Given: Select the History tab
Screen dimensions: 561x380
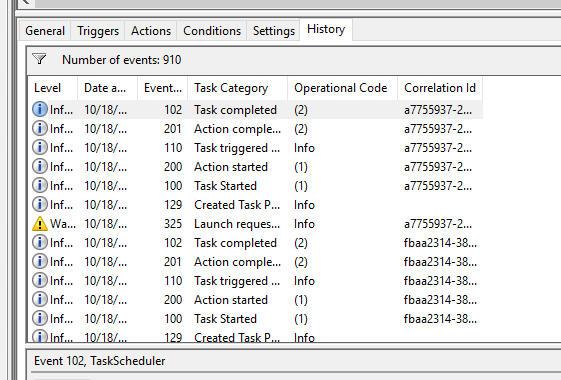Looking at the screenshot, I should pyautogui.click(x=326, y=29).
